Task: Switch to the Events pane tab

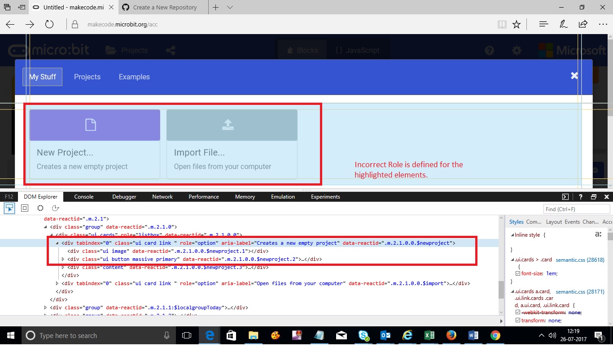Action: pos(572,222)
